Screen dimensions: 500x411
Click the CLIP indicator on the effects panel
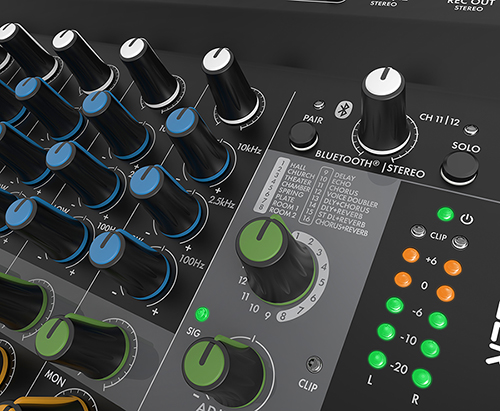pos(314,364)
